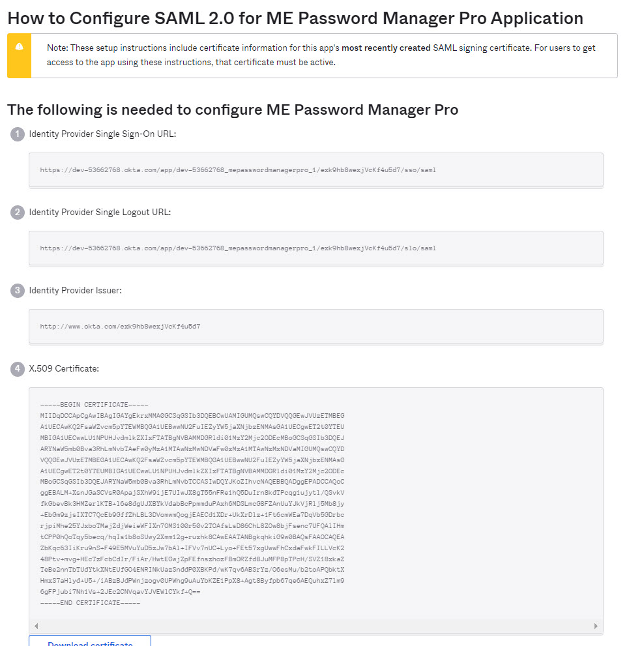Click the certificate box horizontal scrollbar track
Image resolution: width=644 pixels, height=646 pixels.
click(x=315, y=626)
